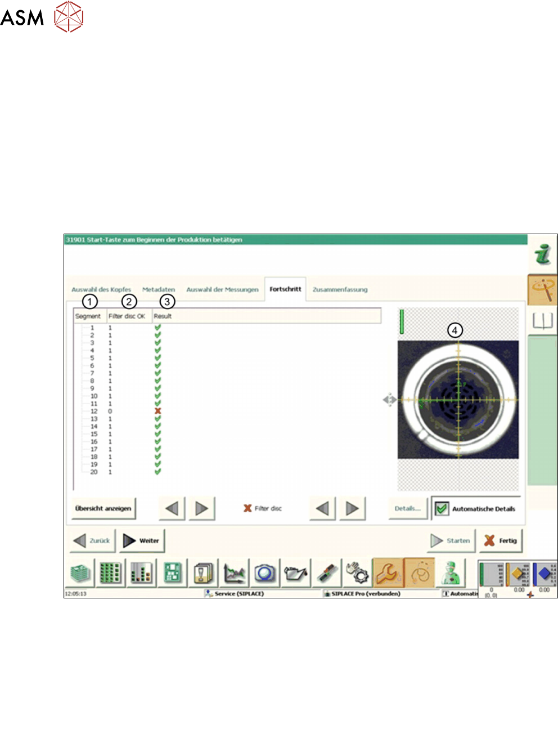Click the gray double-arrow beside camera image
This screenshot has height=756, width=558.
[x=389, y=400]
